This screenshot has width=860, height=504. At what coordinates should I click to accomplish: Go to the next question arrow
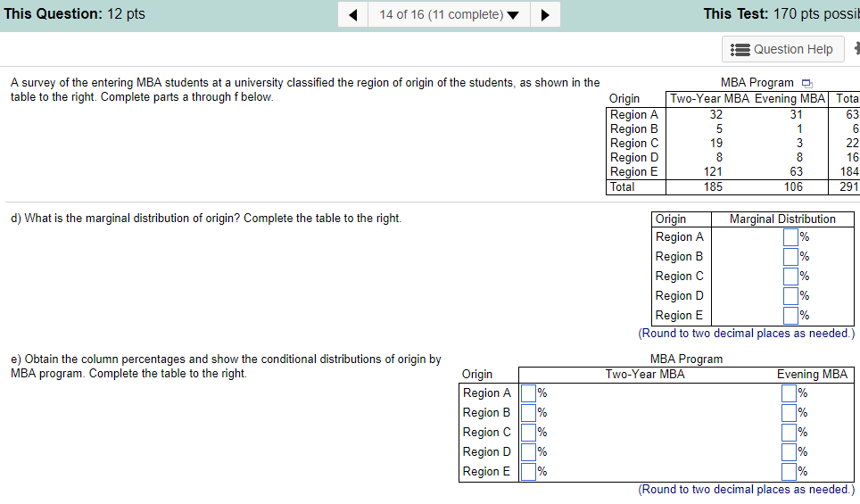[545, 14]
